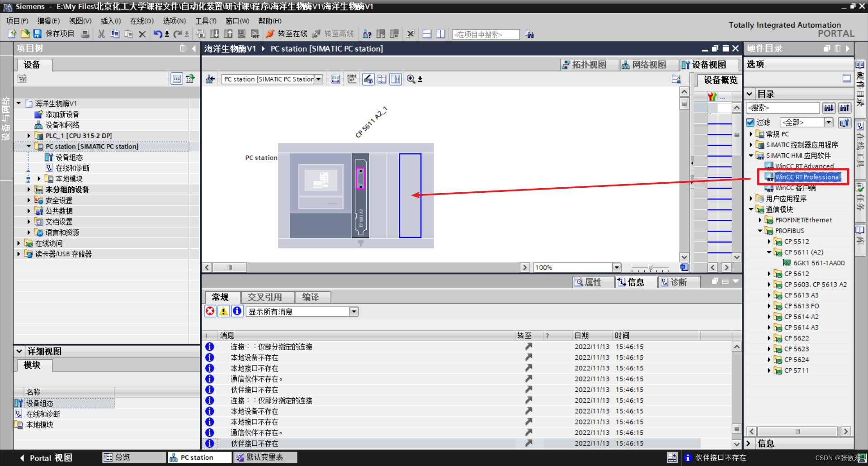
Task: Switch to 总览 overview taskbar button
Action: tap(134, 457)
